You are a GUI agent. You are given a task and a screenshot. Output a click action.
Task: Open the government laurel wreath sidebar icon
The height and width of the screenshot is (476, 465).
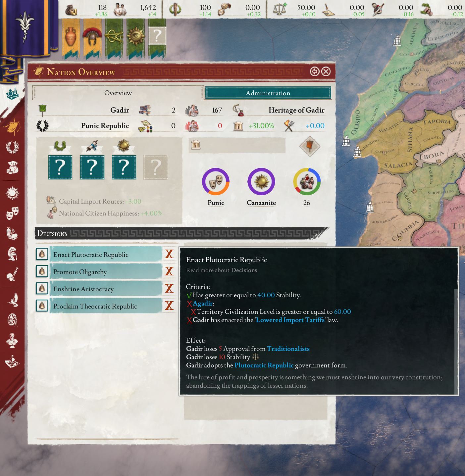13,147
